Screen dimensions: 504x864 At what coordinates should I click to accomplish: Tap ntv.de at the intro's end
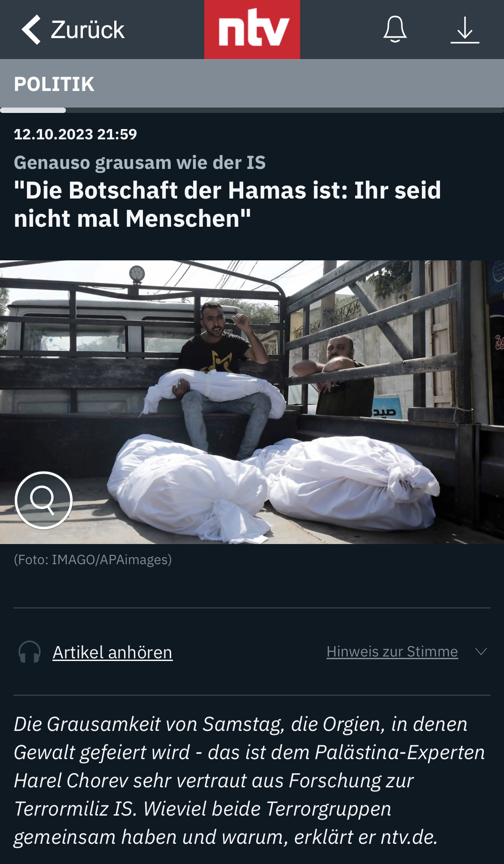click(409, 837)
